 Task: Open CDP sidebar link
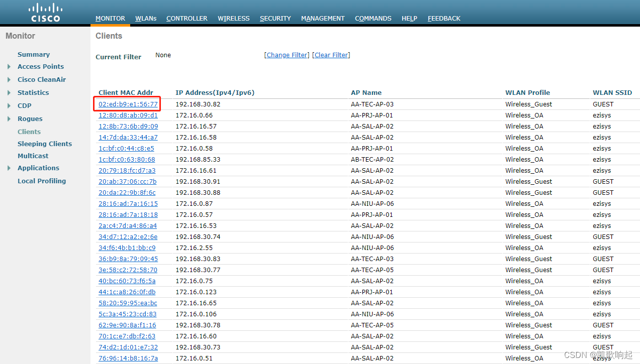click(x=25, y=105)
